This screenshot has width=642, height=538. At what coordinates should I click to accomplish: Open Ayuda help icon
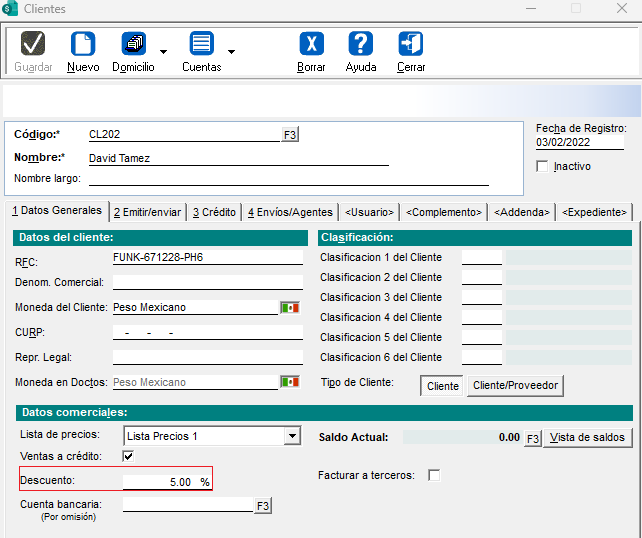361,45
